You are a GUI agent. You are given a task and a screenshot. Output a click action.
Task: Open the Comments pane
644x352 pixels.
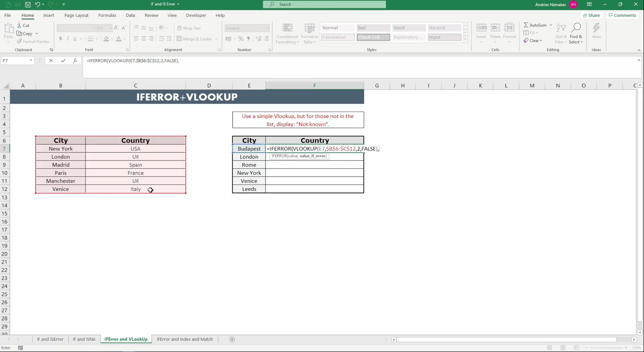[622, 15]
